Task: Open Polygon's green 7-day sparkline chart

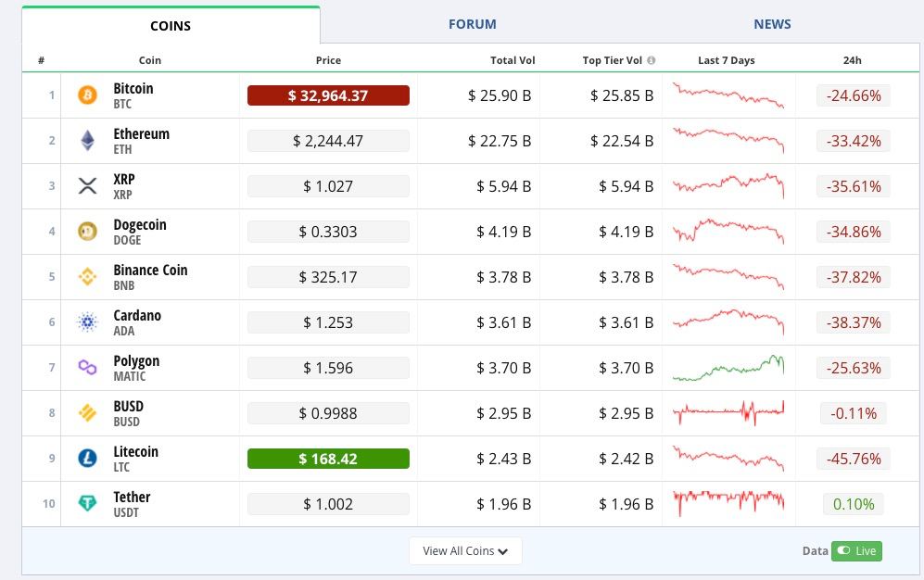Action: (x=728, y=368)
